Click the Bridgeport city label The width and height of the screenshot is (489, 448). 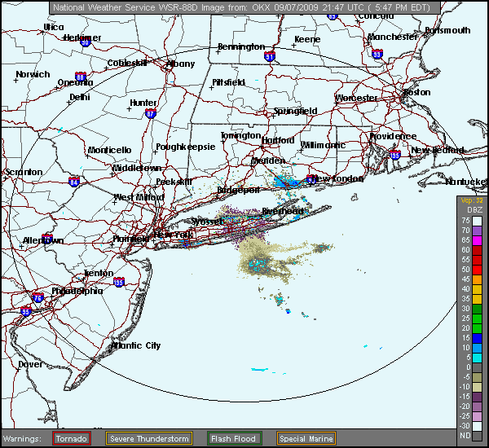238,190
